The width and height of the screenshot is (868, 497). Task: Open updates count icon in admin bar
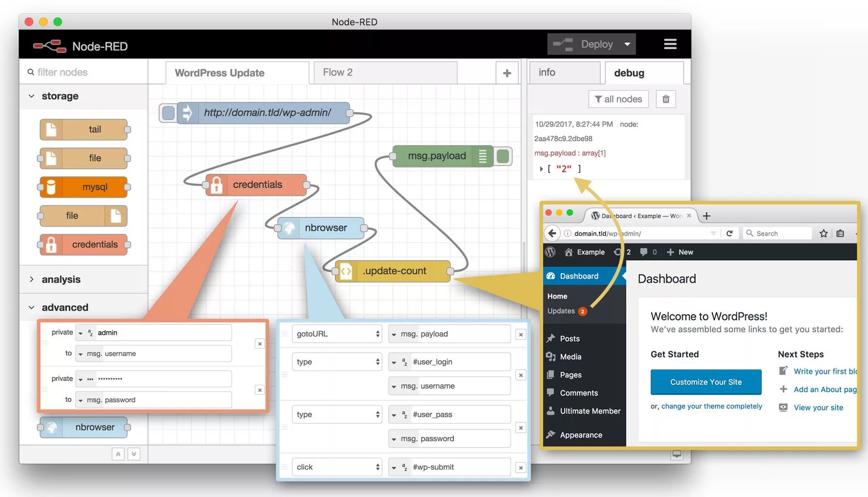pos(622,252)
